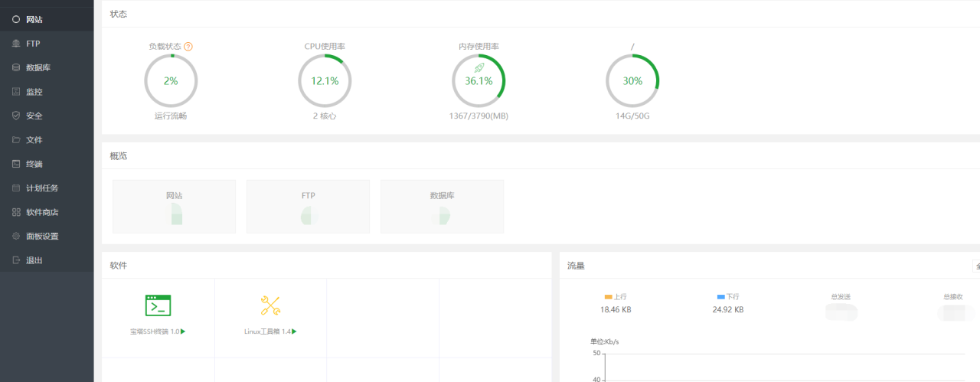
Task: Click the 总接收 label in traffic panel
Action: [x=953, y=297]
